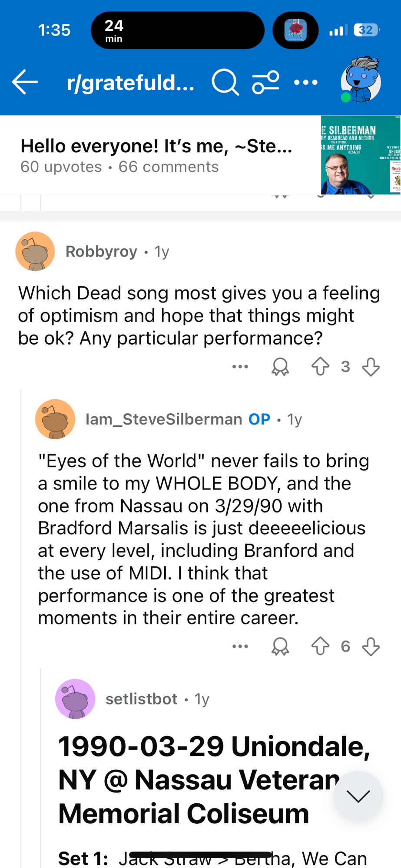401x868 pixels.
Task: Award Iam_SteveSilberman's reply
Action: click(x=280, y=646)
